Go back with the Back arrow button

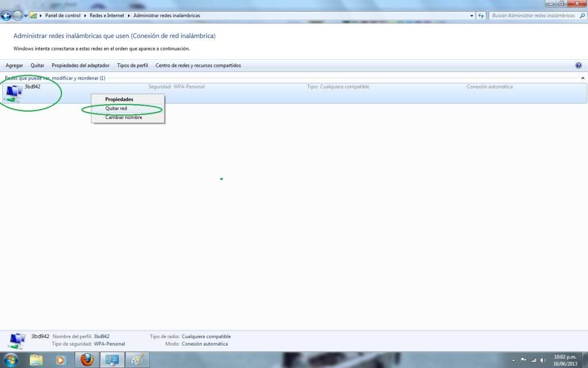6,16
